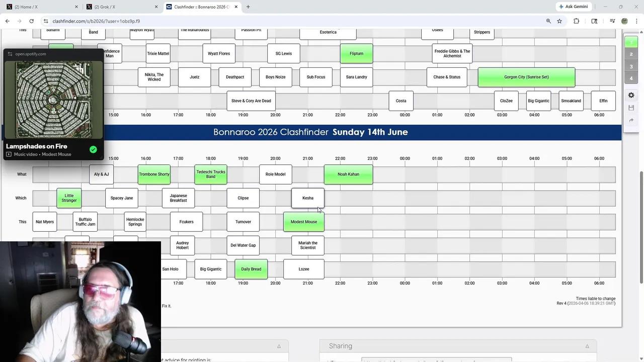Open the page zoom magnifier icon
644x362 pixels.
(548, 21)
